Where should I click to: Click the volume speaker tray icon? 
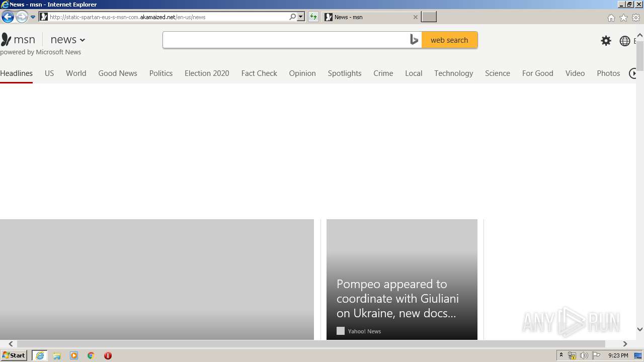pyautogui.click(x=584, y=355)
